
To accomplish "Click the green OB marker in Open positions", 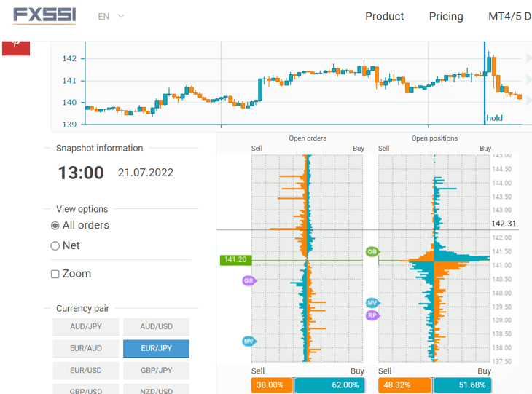I will coord(372,251).
